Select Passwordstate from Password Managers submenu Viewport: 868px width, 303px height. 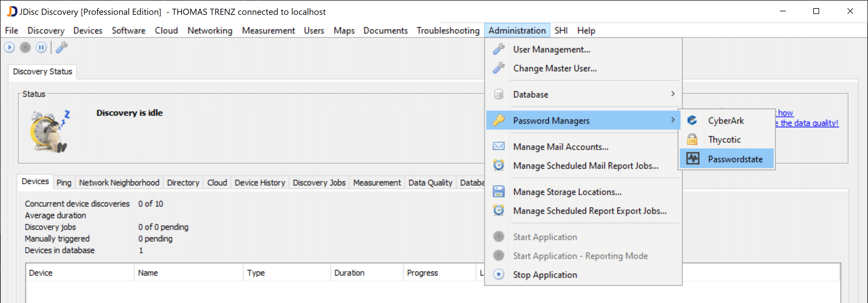[734, 159]
